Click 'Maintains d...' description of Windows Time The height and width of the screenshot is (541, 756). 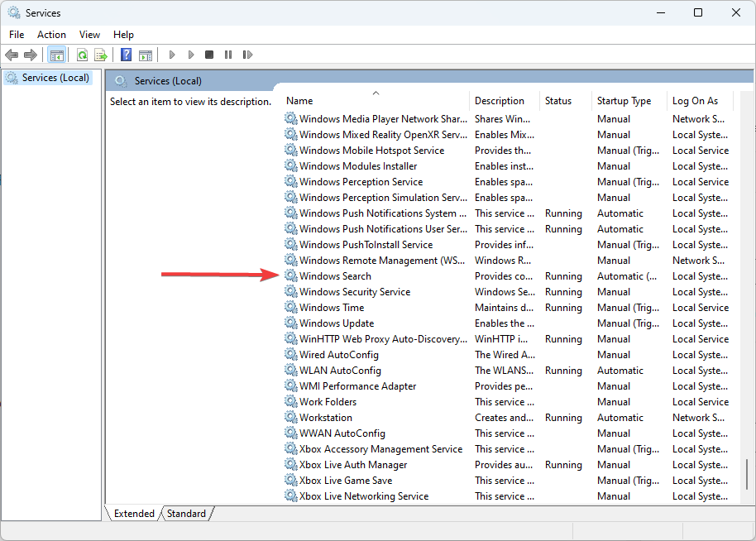pos(505,307)
